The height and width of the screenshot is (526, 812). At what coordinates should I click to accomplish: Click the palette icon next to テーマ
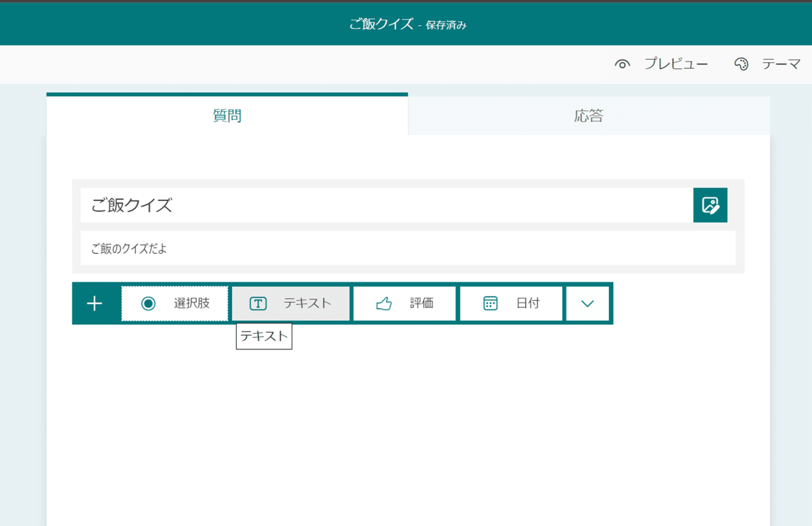click(742, 64)
